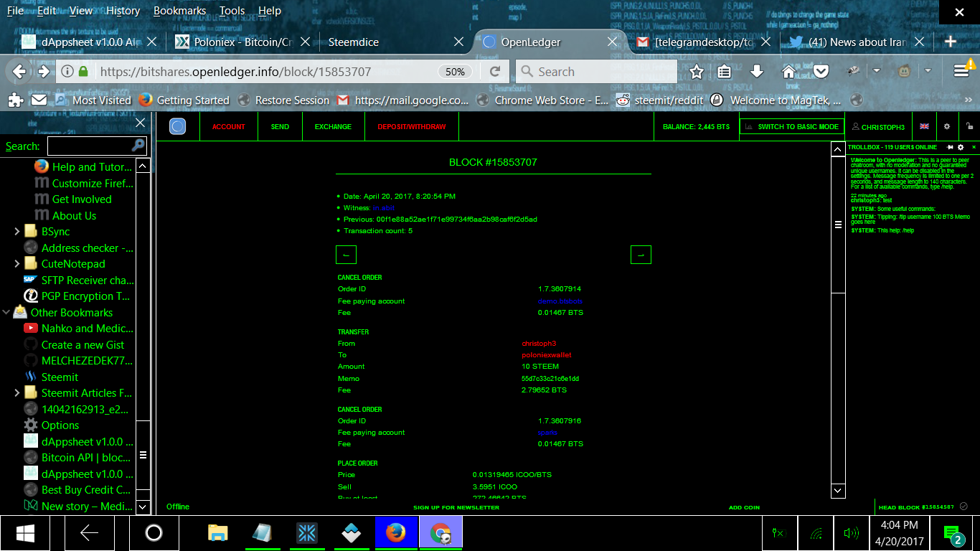Open a new tab with plus button
This screenshot has width=980, height=551.
click(x=951, y=42)
